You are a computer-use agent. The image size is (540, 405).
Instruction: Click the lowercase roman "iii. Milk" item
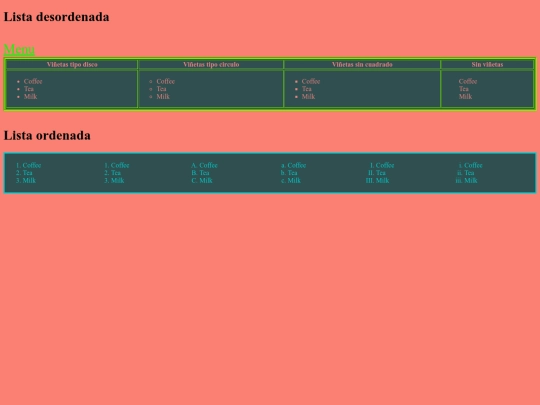(x=466, y=180)
